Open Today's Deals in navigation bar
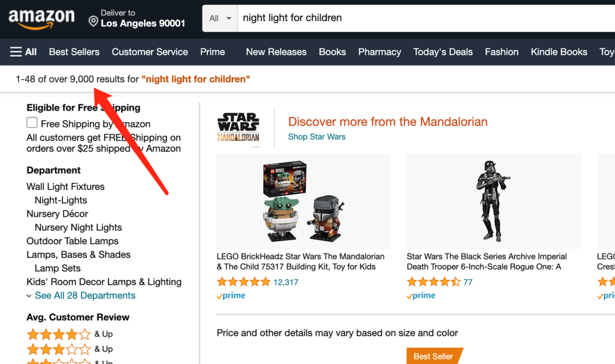Screen dimensions: 615x364 click(443, 52)
